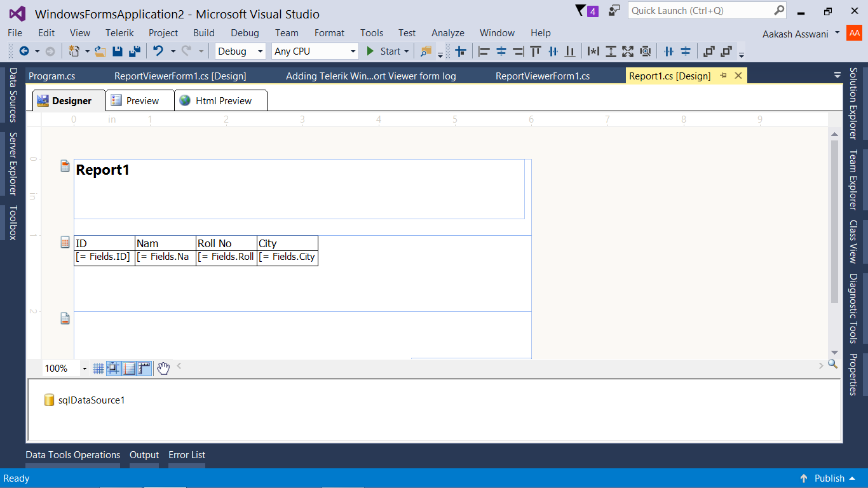Click the Find in Files icon
This screenshot has height=488, width=868.
click(426, 51)
